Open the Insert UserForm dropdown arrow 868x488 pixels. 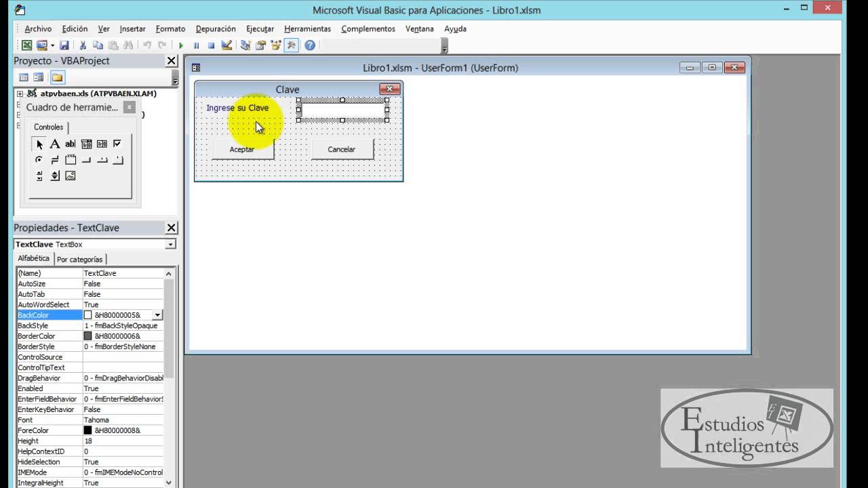(x=52, y=45)
